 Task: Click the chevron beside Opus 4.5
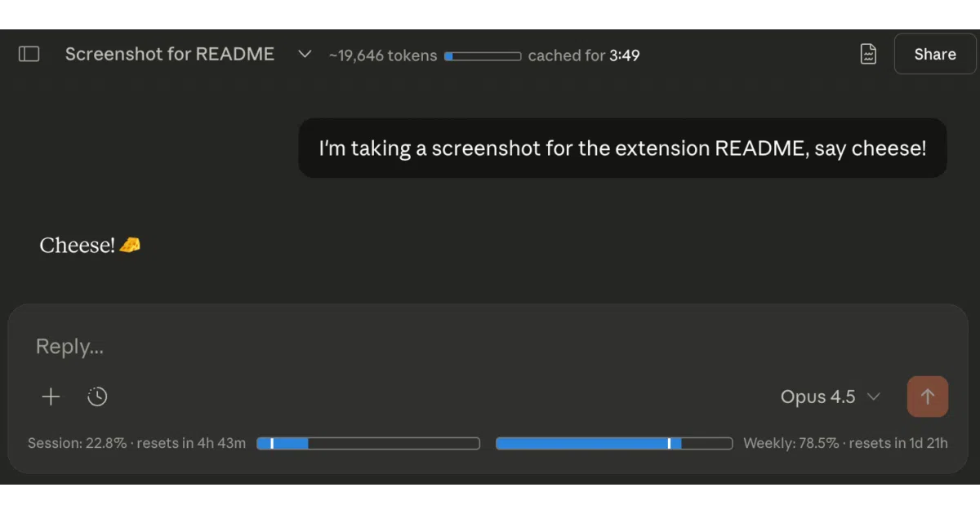[873, 397]
